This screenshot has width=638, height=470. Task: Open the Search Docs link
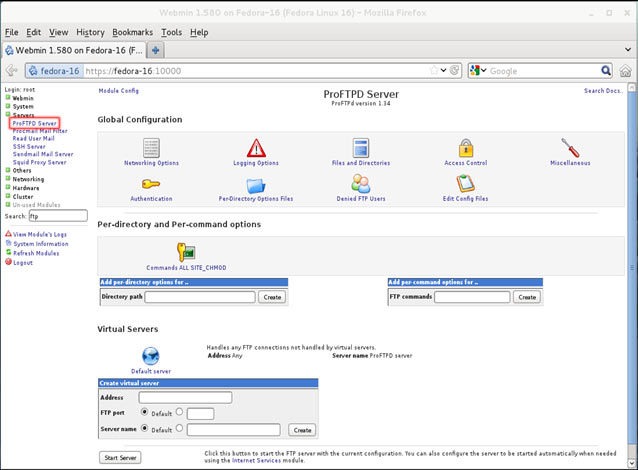pyautogui.click(x=603, y=91)
